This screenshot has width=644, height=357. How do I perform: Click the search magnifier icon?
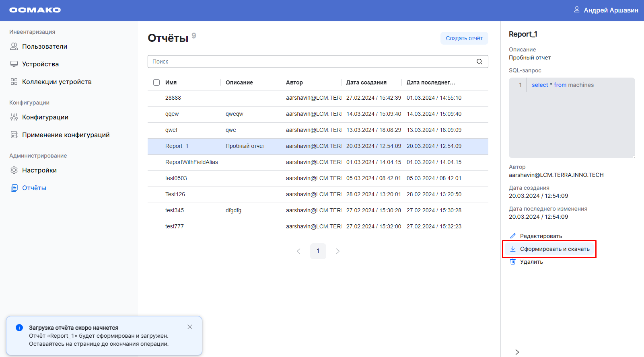coord(479,62)
